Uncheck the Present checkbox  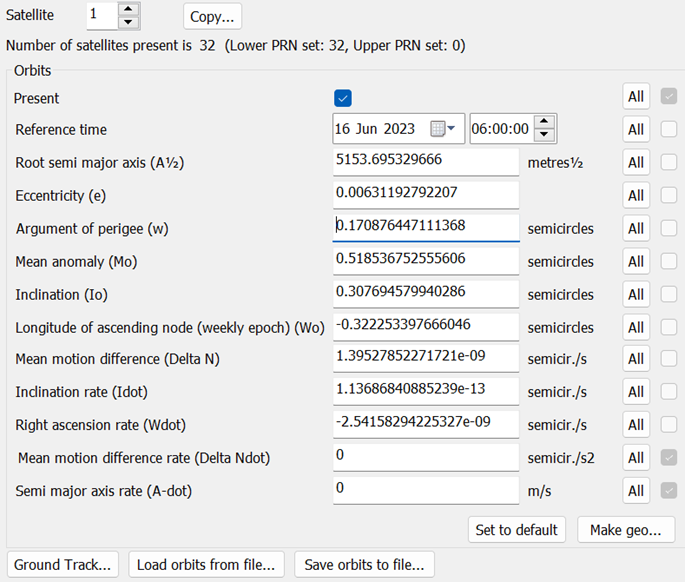(x=343, y=98)
